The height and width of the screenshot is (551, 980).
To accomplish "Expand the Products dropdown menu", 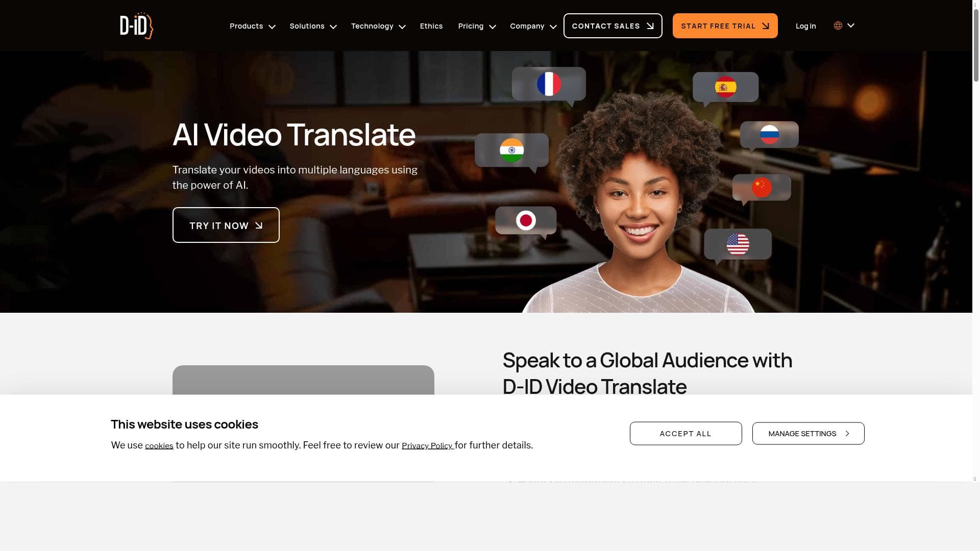I will [x=252, y=26].
